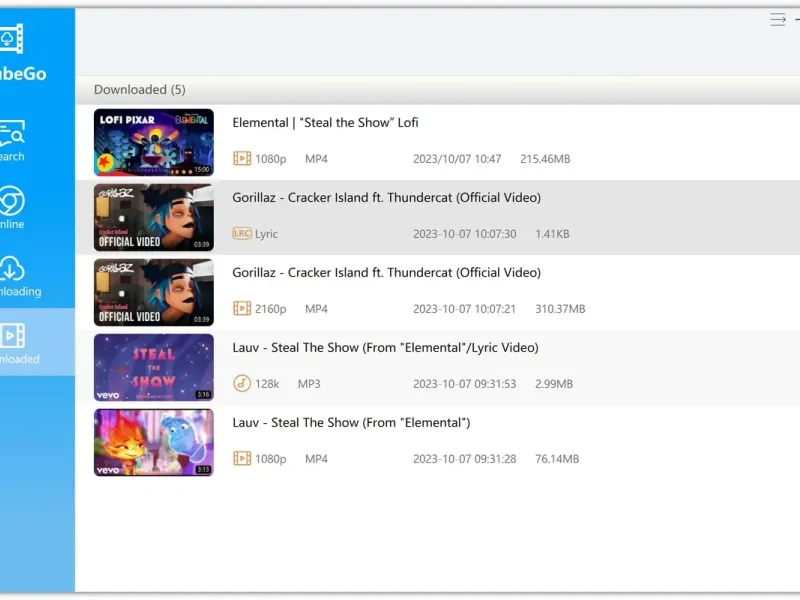Screen dimensions: 800x600
Task: Click 1080p label on 76.14MB row
Action: (x=270, y=459)
